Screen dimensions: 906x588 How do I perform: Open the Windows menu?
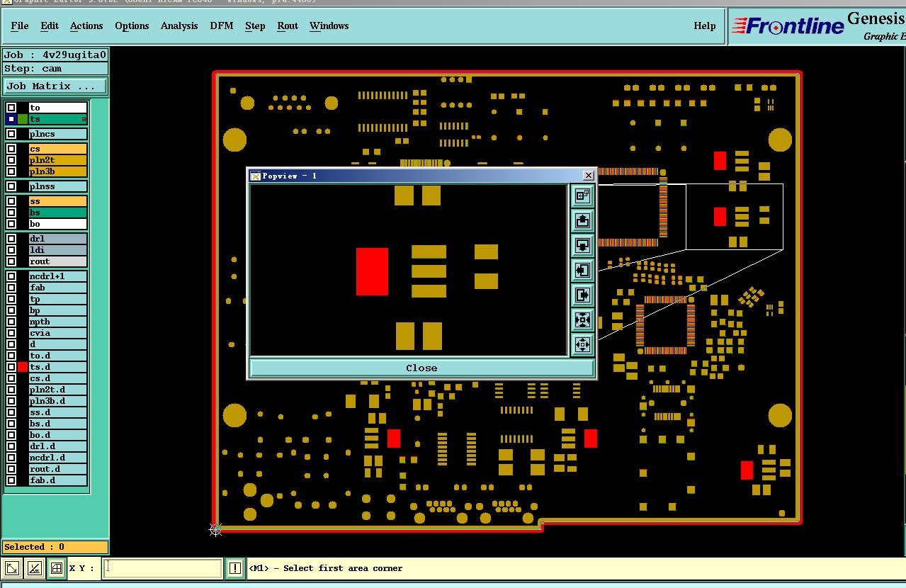(x=329, y=26)
